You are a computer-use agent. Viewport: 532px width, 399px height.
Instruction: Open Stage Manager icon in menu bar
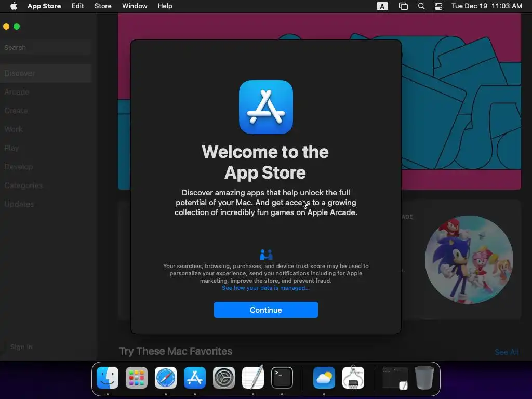(x=403, y=6)
